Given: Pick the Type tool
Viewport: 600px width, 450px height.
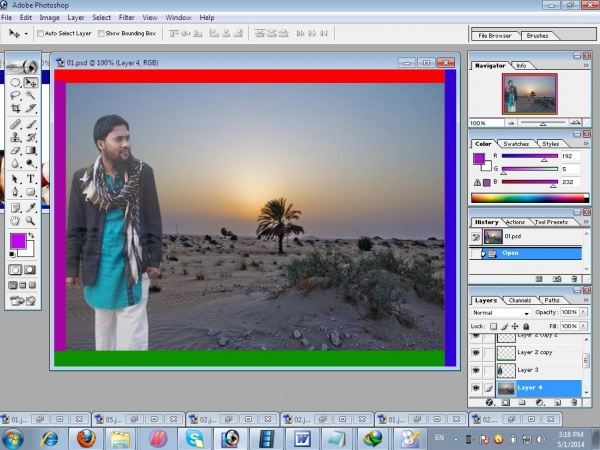Looking at the screenshot, I should tap(31, 179).
